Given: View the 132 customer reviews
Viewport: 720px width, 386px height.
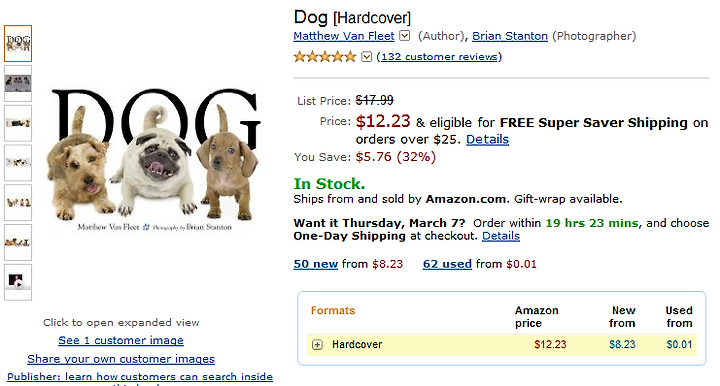Looking at the screenshot, I should [x=439, y=57].
